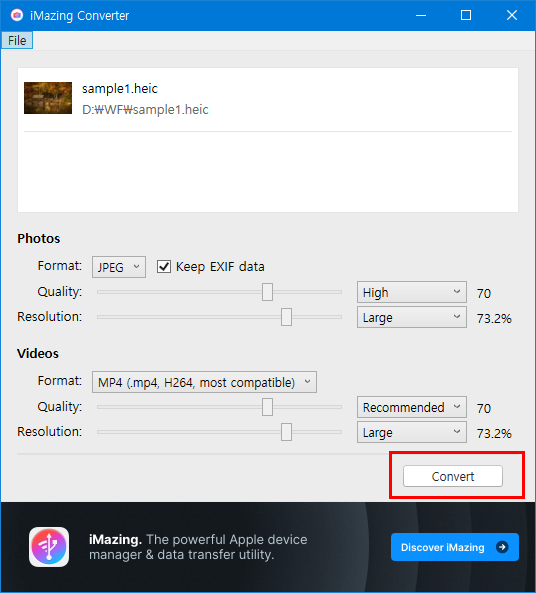The width and height of the screenshot is (536, 593).
Task: Open the File menu
Action: pos(17,40)
